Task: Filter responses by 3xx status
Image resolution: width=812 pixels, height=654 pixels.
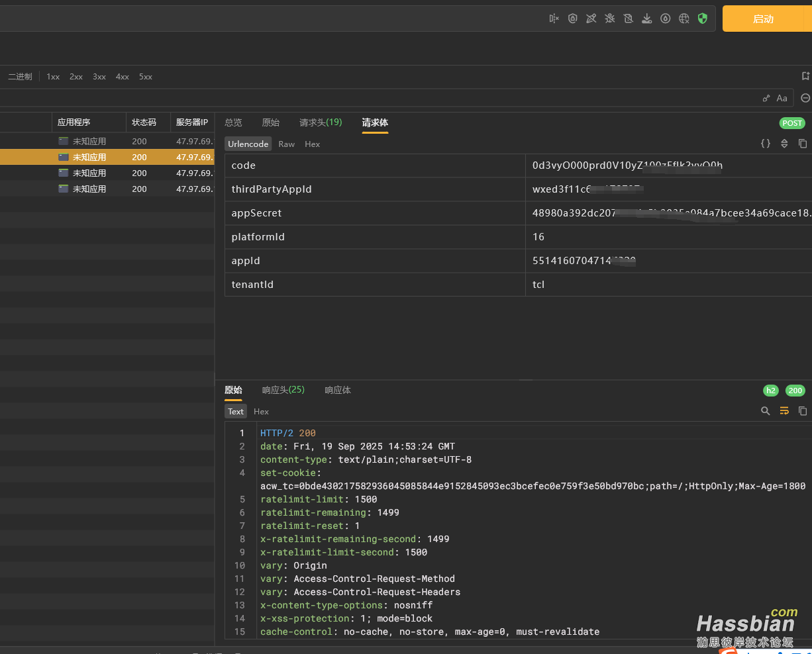Action: 99,77
